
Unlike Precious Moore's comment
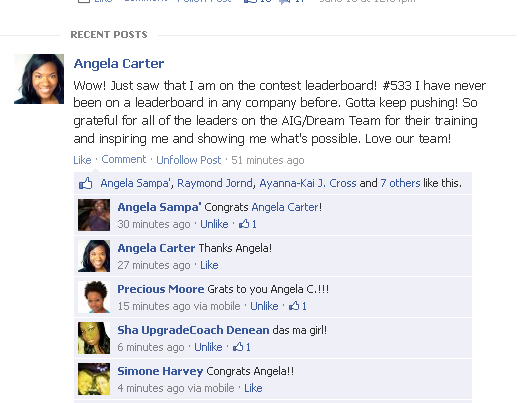(264, 306)
